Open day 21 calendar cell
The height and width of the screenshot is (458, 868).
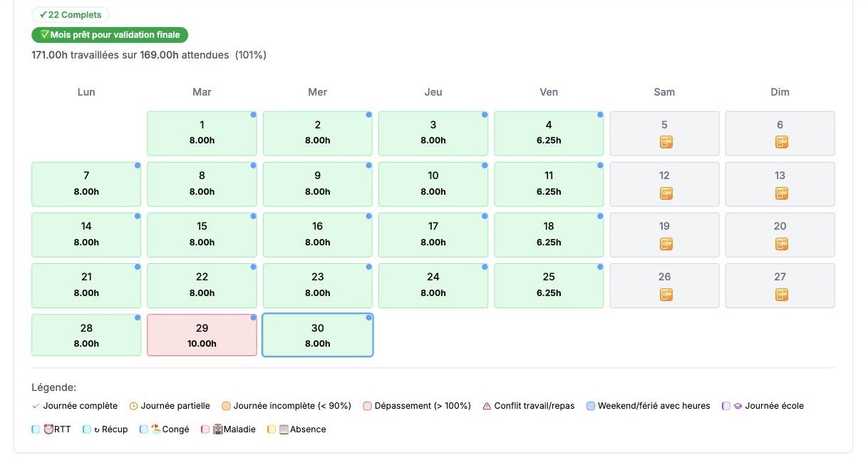tap(86, 285)
